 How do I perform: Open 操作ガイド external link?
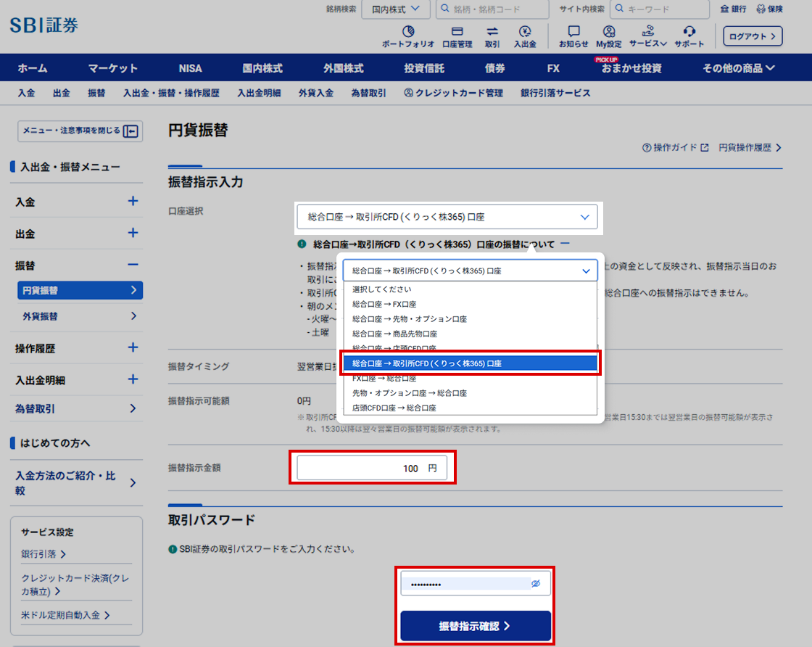(x=675, y=148)
